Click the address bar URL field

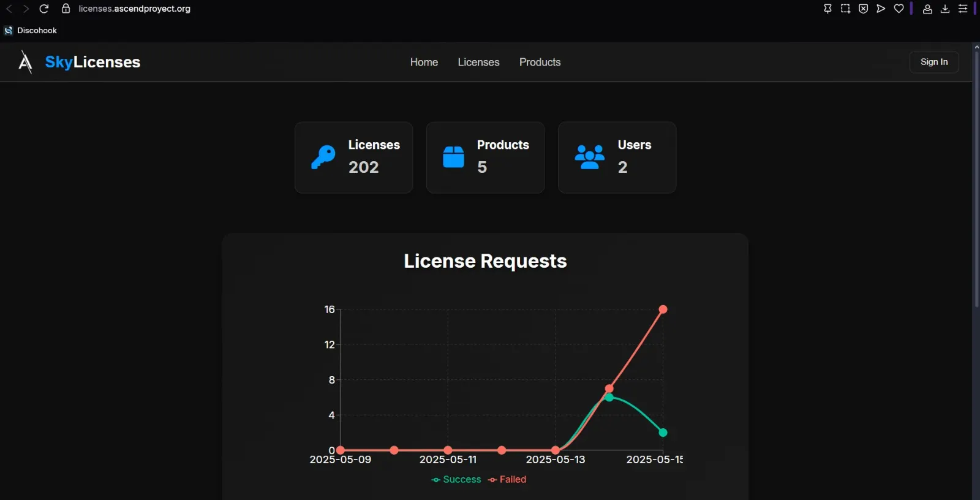tap(134, 9)
